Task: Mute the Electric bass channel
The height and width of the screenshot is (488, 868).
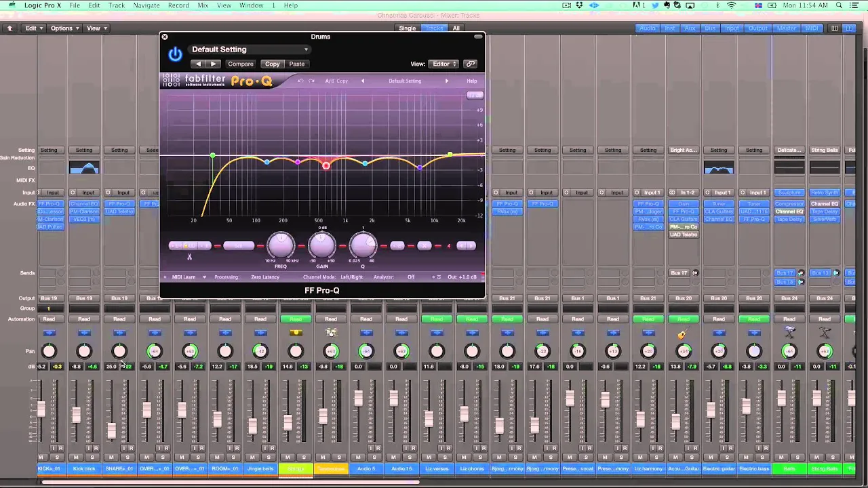Action: (x=746, y=457)
